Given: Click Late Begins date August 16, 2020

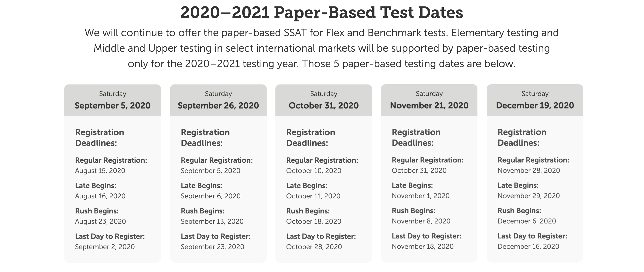Looking at the screenshot, I should pos(100,196).
